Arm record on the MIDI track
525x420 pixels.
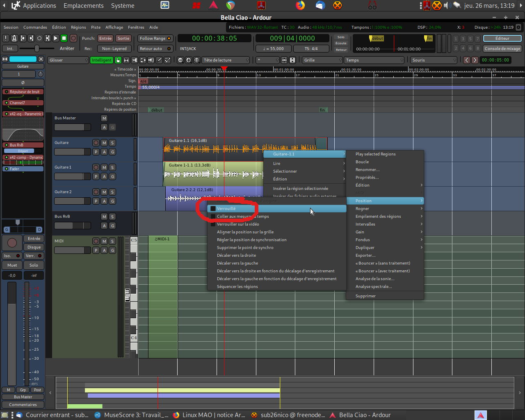coord(96,241)
